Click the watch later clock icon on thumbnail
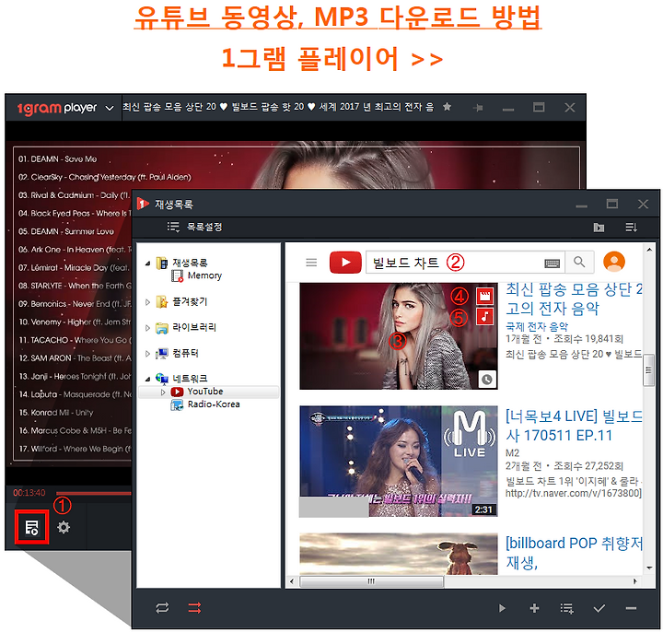Viewport: 663px width, 644px height. 487,380
